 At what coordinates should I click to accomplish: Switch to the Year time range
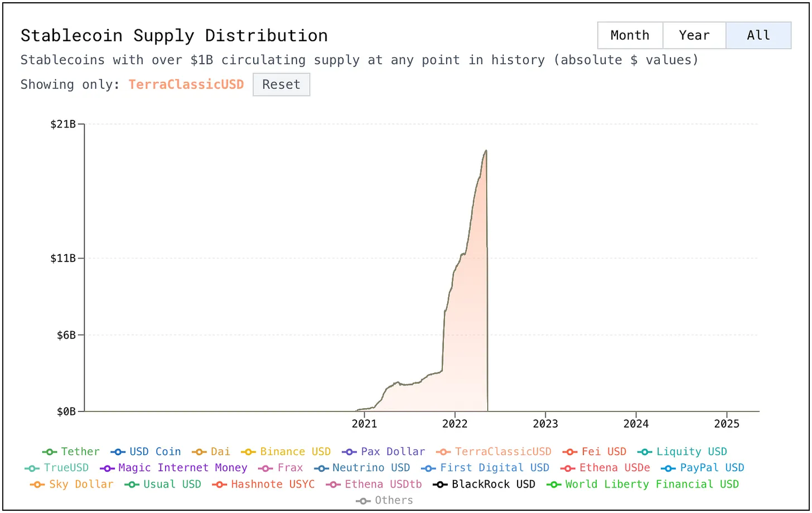click(x=694, y=36)
